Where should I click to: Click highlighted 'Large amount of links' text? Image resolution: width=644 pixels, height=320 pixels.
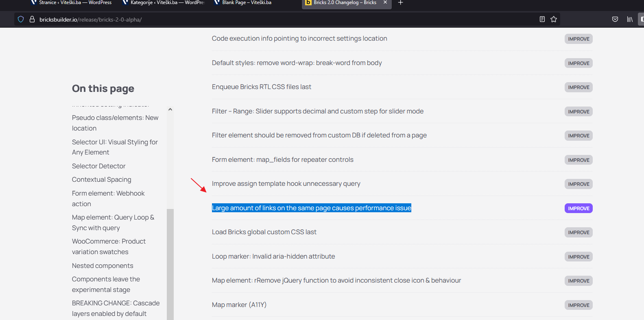[x=312, y=208]
